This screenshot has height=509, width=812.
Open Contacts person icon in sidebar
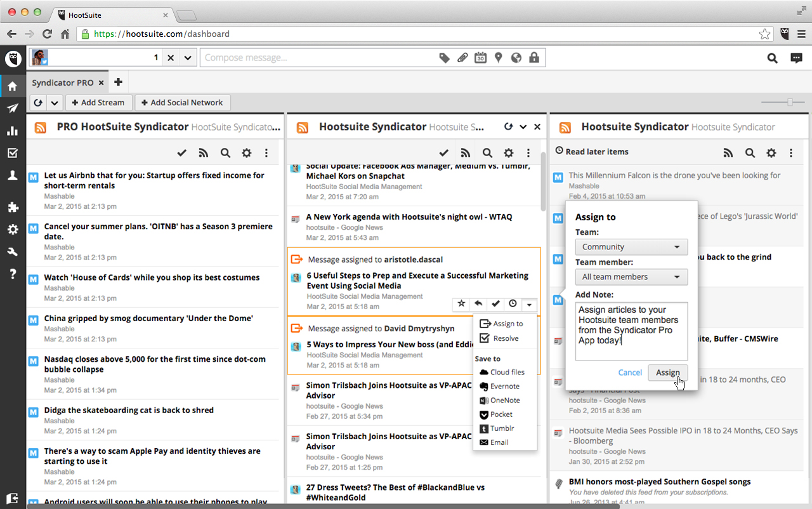pyautogui.click(x=13, y=176)
